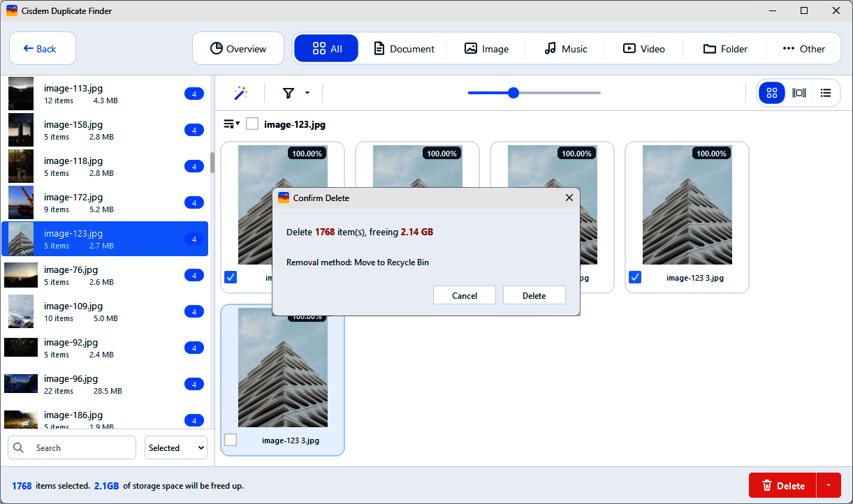Switch to the Music tab
Image resolution: width=853 pixels, height=504 pixels.
click(566, 49)
